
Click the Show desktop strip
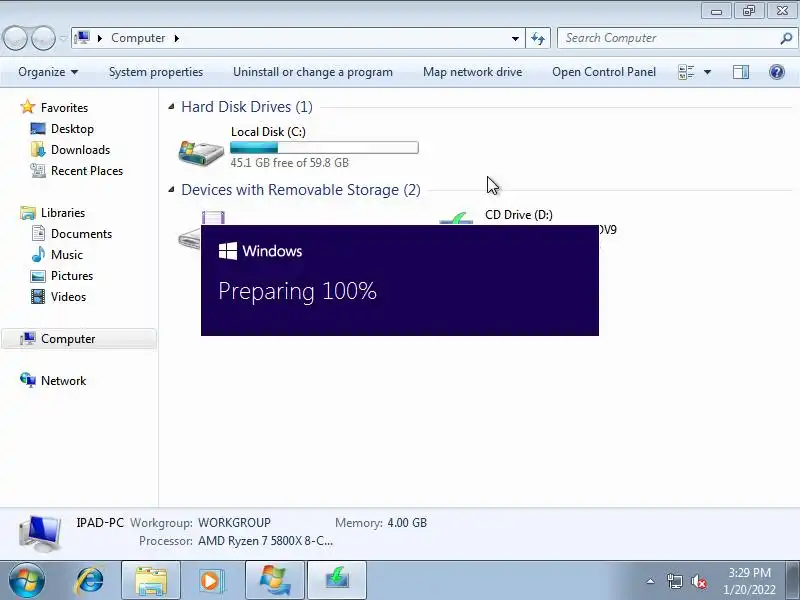click(x=793, y=581)
